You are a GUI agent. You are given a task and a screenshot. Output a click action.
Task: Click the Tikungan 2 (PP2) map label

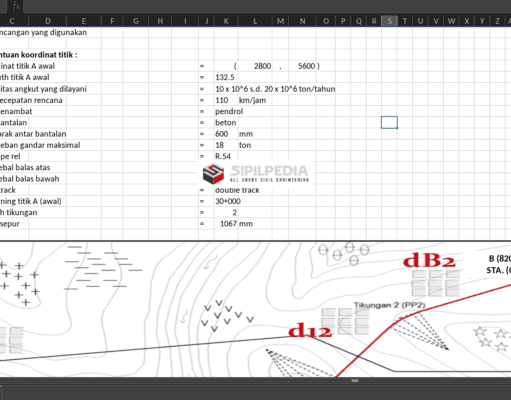point(389,305)
